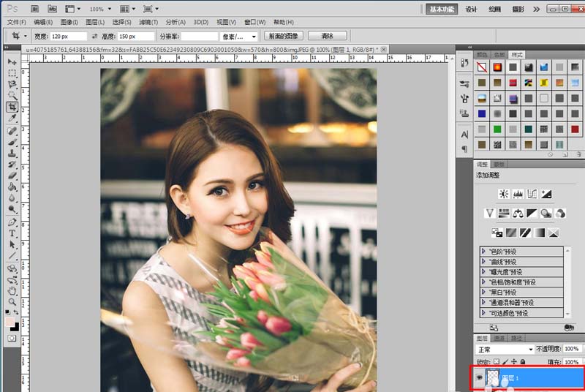Viewport: 585px width, 392px height.
Task: Click the Levels adjustment icon
Action: pyautogui.click(x=518, y=194)
